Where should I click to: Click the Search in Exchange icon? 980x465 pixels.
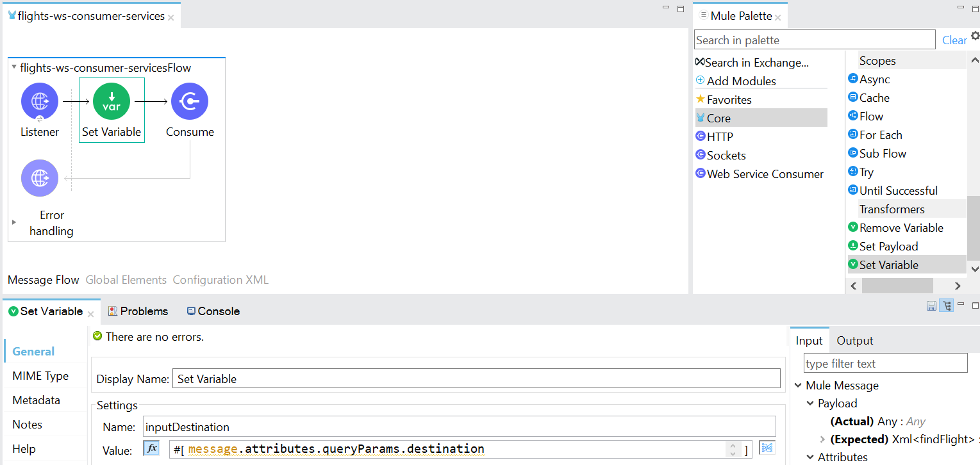(699, 61)
